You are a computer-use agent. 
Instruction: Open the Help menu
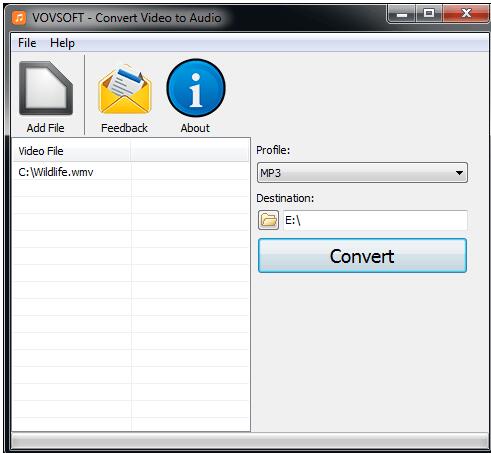pyautogui.click(x=62, y=43)
